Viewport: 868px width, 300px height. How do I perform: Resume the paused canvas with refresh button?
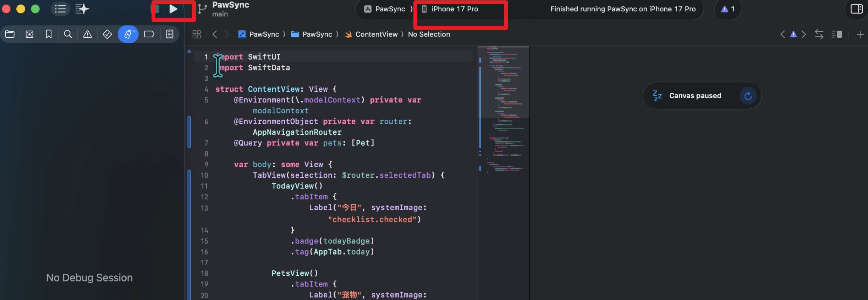pos(748,96)
